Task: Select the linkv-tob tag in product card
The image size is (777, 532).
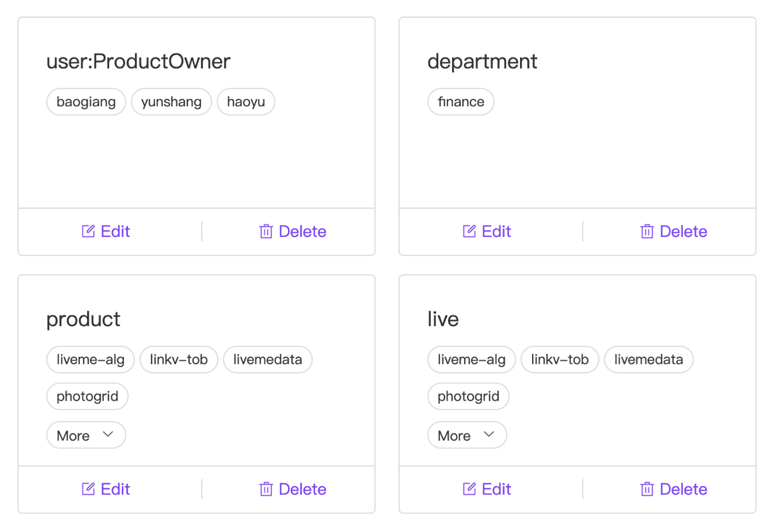Action: coord(179,359)
